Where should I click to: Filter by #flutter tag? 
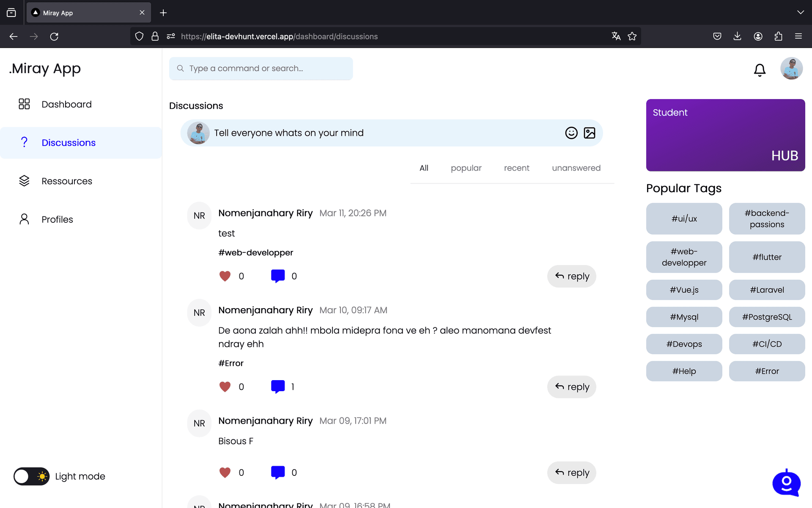tap(767, 257)
